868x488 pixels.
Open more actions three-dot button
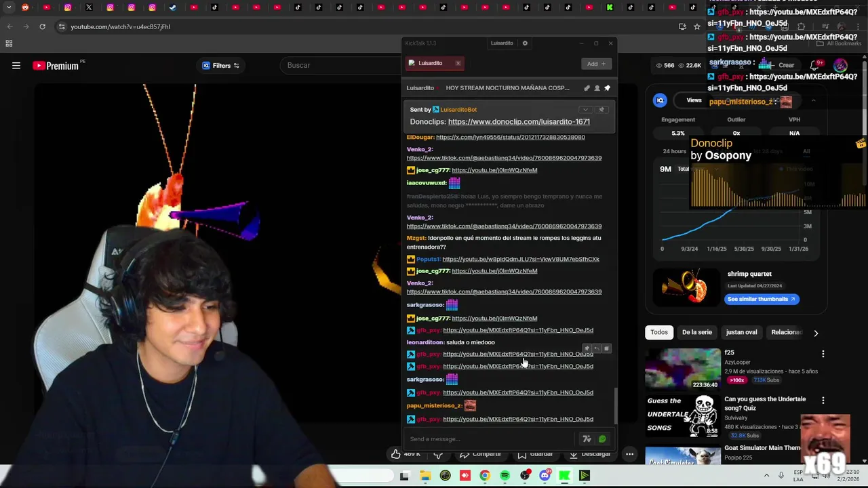coord(629,454)
